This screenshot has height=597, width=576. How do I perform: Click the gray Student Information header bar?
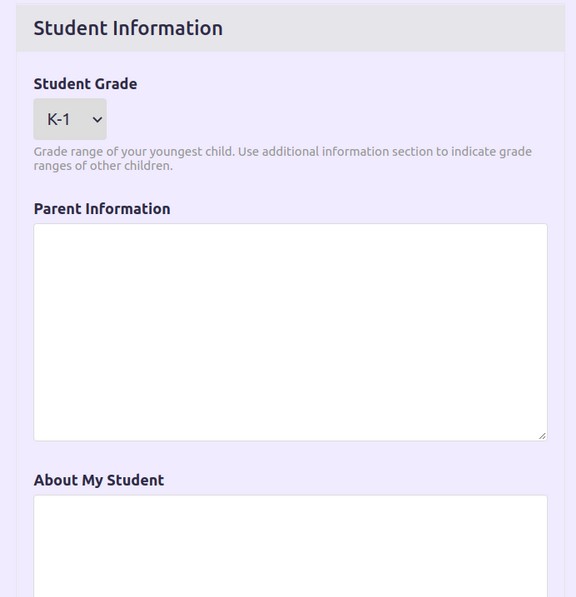(x=290, y=28)
